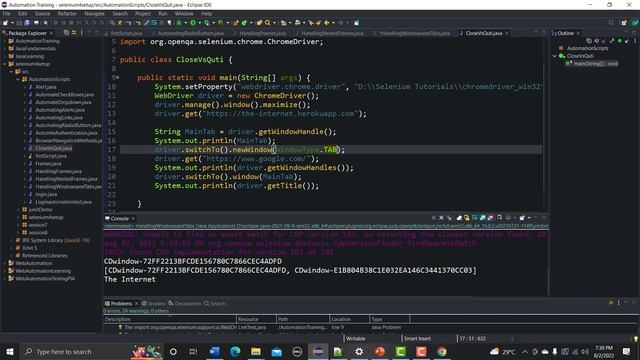The height and width of the screenshot is (360, 640).
Task: Launch the Coverage run icon in toolbar
Action: click(x=207, y=23)
